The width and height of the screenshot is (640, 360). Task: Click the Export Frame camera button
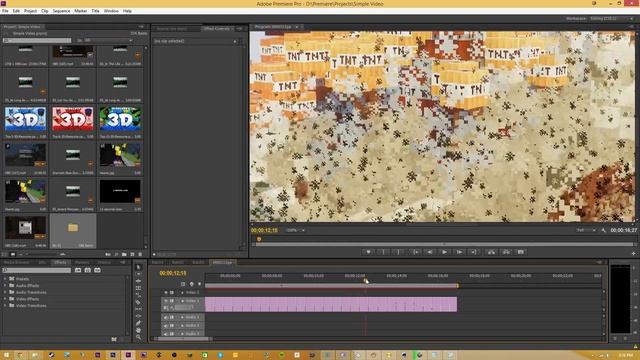tap(521, 252)
